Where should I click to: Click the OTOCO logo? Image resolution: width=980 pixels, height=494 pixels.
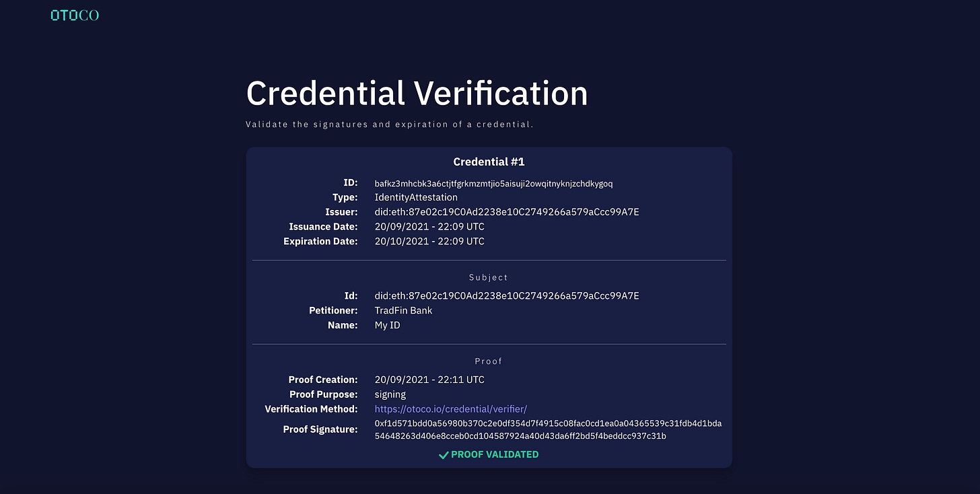pos(75,15)
